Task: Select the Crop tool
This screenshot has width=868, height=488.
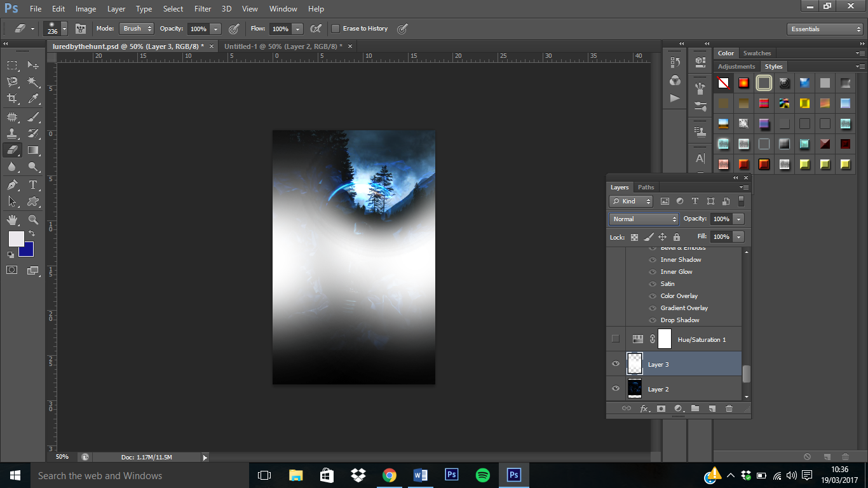Action: coord(12,98)
